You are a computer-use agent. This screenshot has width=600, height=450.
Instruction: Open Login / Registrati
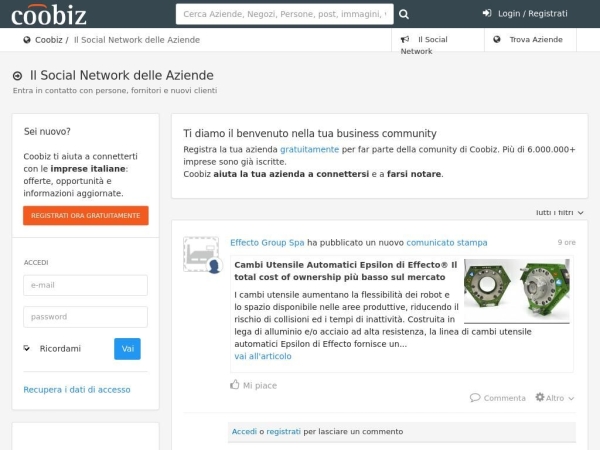click(x=525, y=14)
